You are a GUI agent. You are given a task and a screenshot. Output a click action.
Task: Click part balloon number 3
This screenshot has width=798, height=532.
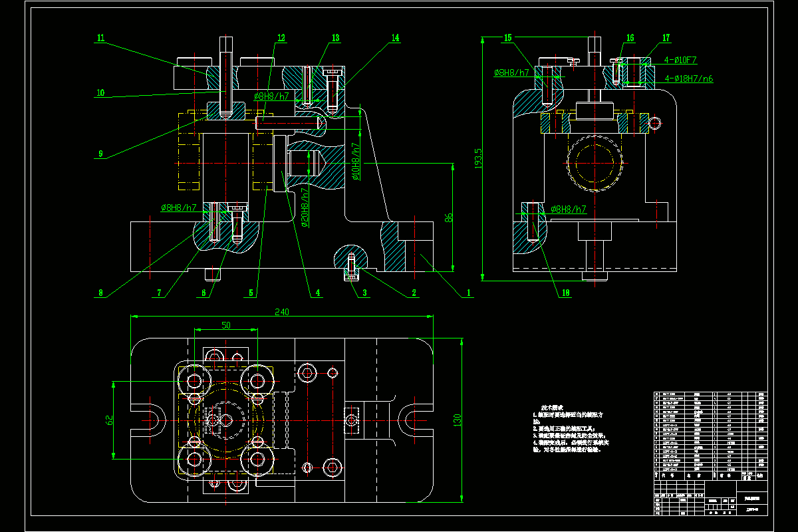(365, 292)
